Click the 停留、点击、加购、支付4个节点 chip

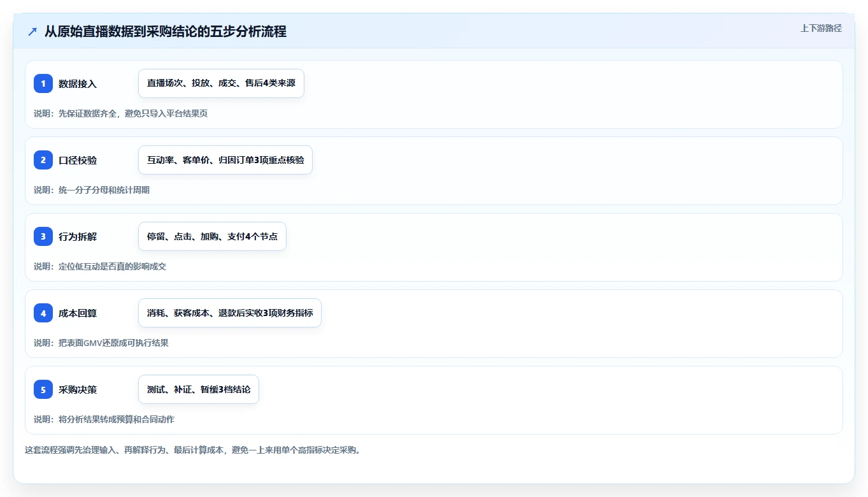click(212, 236)
